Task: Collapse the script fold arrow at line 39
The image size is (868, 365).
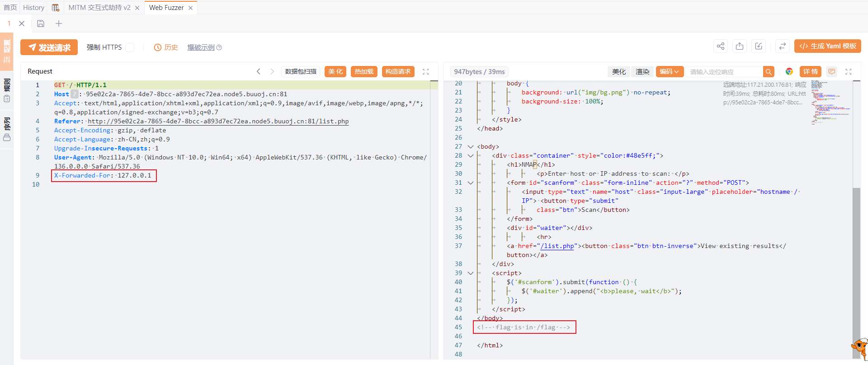Action: pyautogui.click(x=471, y=273)
